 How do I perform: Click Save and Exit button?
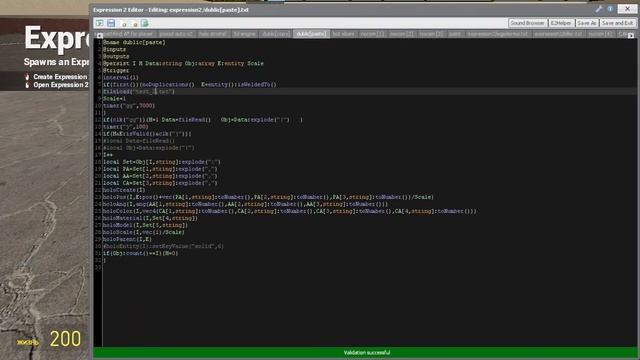click(617, 23)
